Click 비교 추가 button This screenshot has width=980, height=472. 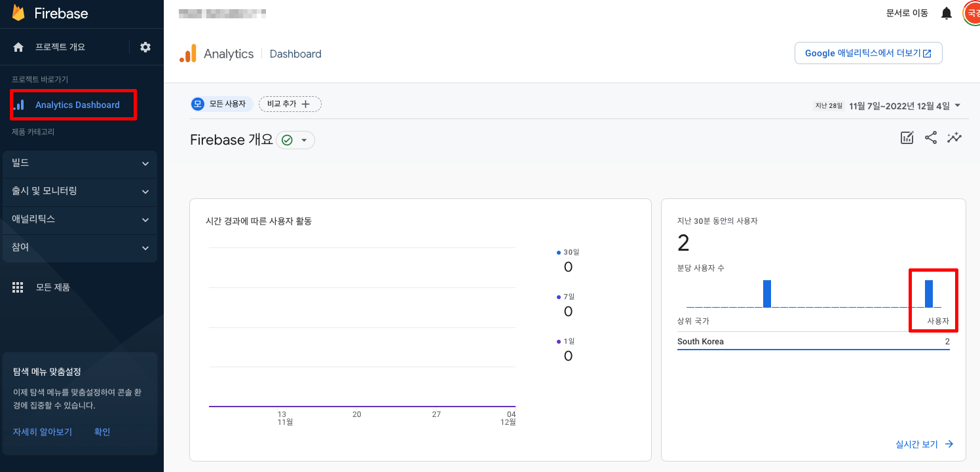point(290,104)
